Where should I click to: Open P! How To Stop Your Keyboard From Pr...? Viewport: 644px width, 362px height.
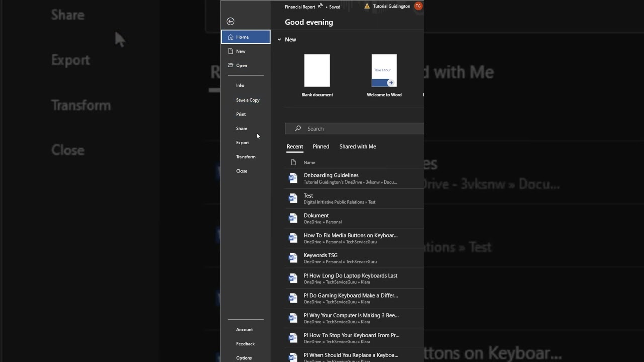(354, 338)
